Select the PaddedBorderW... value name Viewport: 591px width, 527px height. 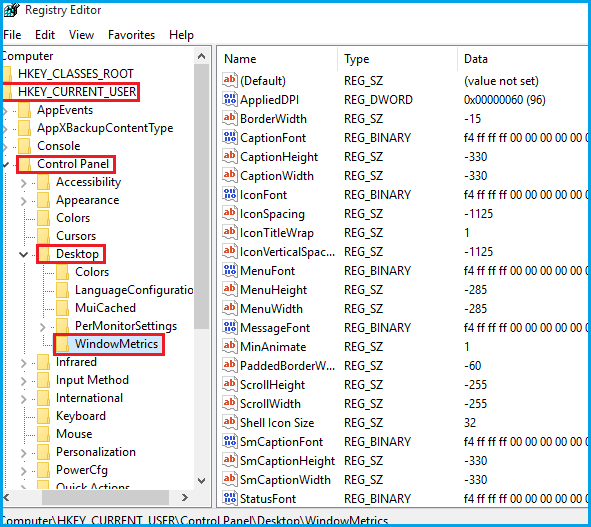288,365
